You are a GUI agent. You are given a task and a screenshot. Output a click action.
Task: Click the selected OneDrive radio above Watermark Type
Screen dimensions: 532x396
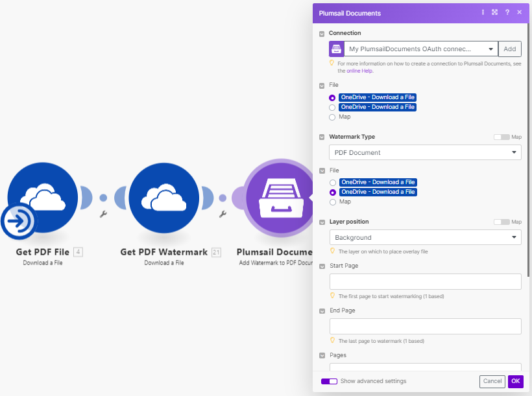point(332,98)
